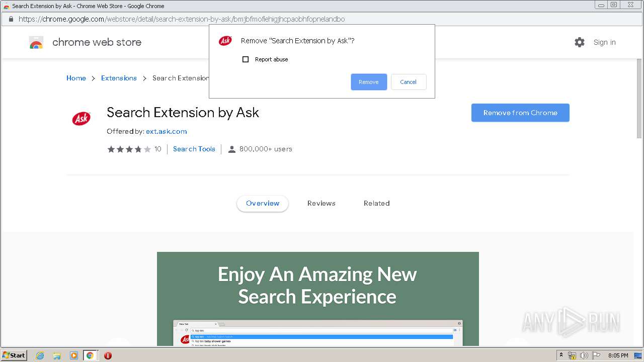Click the Ask logo in the dialog
The height and width of the screenshot is (362, 644).
coord(225,41)
